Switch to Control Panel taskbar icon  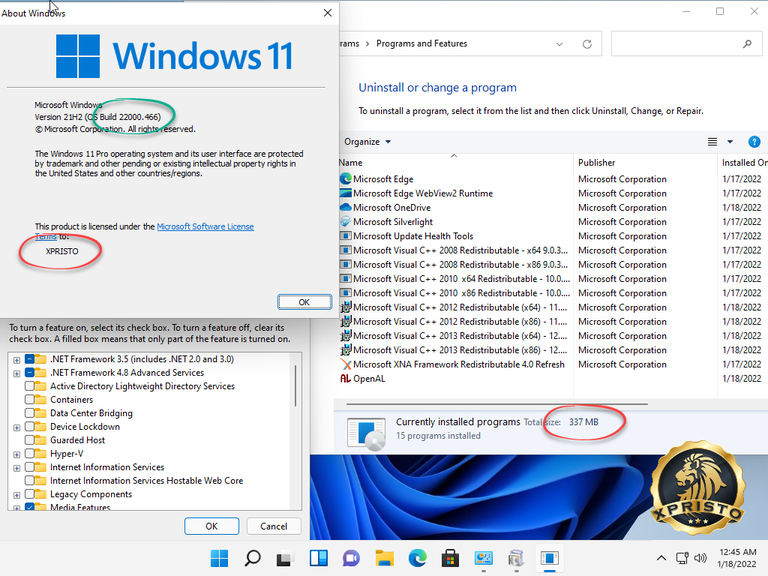(x=483, y=558)
